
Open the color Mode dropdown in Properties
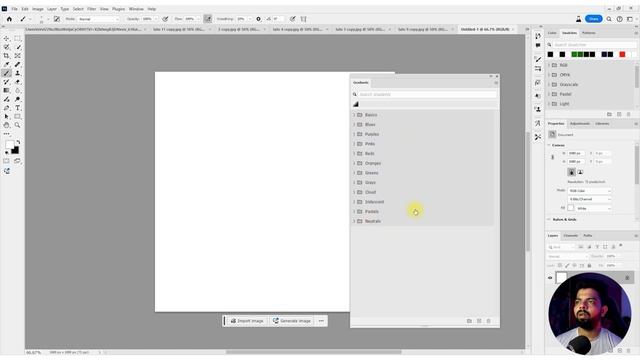point(589,191)
